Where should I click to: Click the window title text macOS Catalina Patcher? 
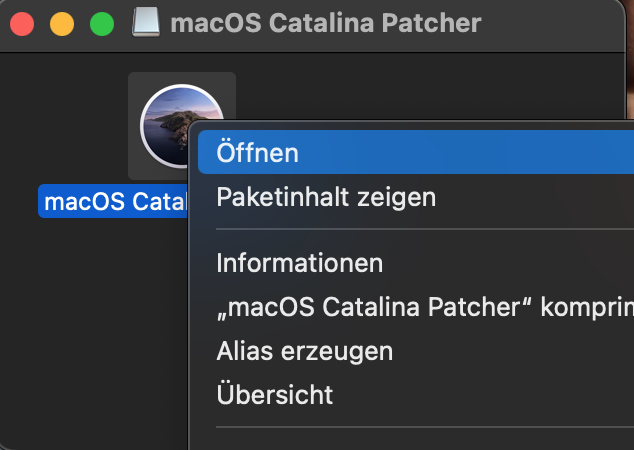click(x=326, y=23)
